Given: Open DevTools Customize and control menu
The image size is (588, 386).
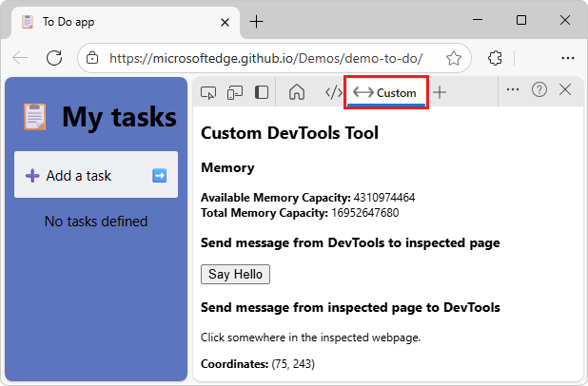Looking at the screenshot, I should (x=512, y=89).
